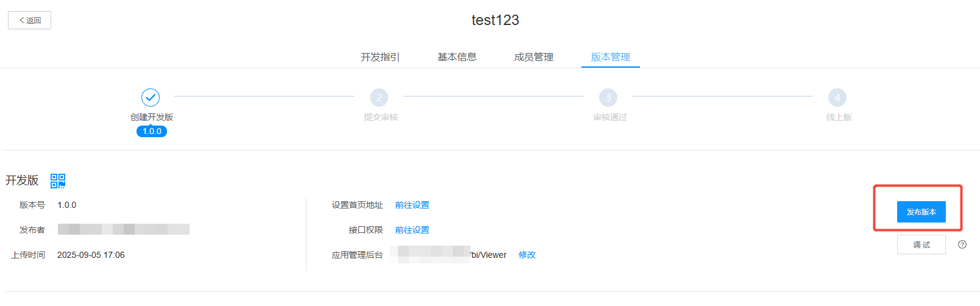This screenshot has height=306, width=980.
Task: Click the 调试 debug button
Action: (x=921, y=244)
